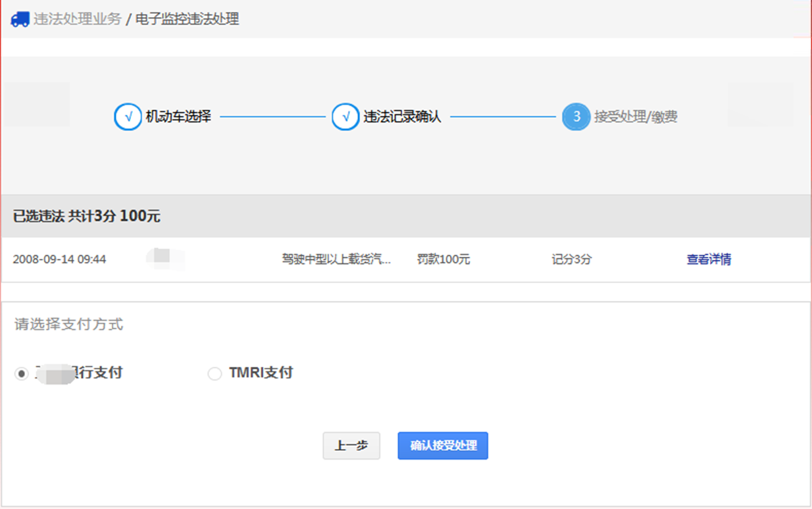This screenshot has width=812, height=509.
Task: Open the 查看详情 link
Action: [709, 259]
